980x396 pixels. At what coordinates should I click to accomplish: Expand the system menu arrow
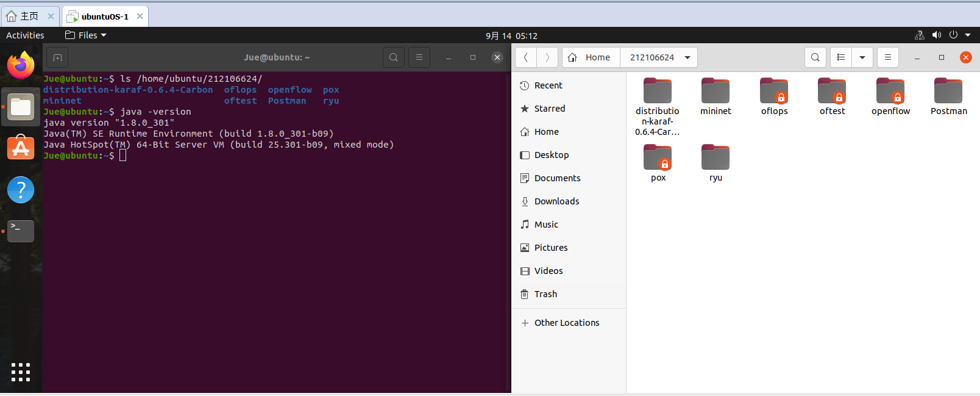click(x=968, y=35)
